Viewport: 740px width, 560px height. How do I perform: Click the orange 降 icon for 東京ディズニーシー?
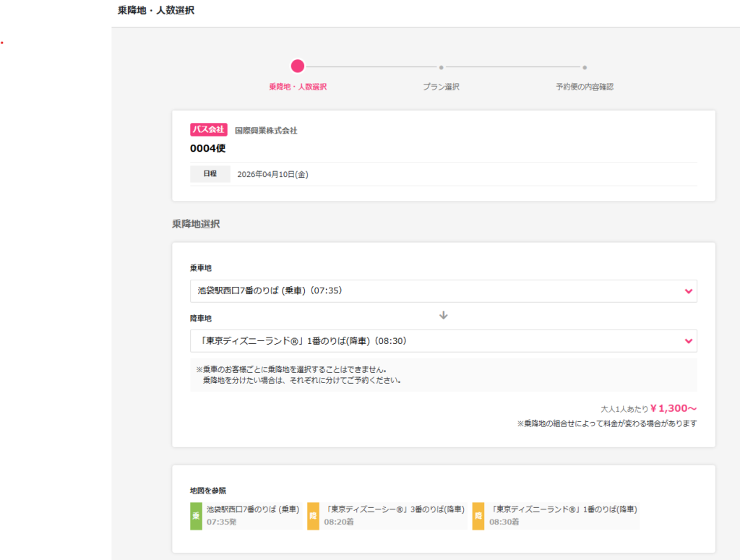point(313,516)
